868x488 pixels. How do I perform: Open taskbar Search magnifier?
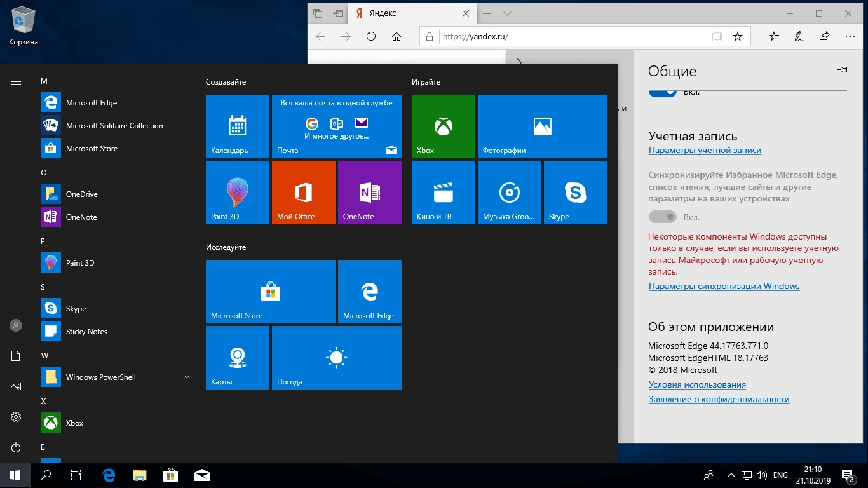(46, 475)
